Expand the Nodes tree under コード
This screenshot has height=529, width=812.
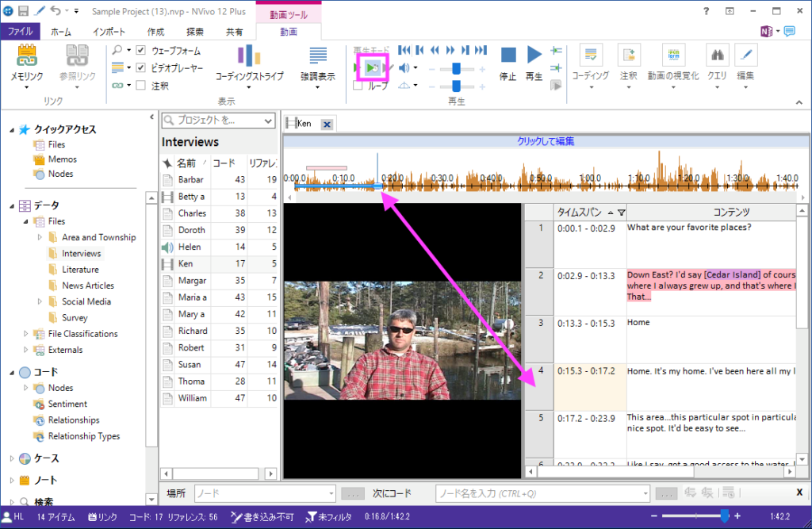coord(26,388)
